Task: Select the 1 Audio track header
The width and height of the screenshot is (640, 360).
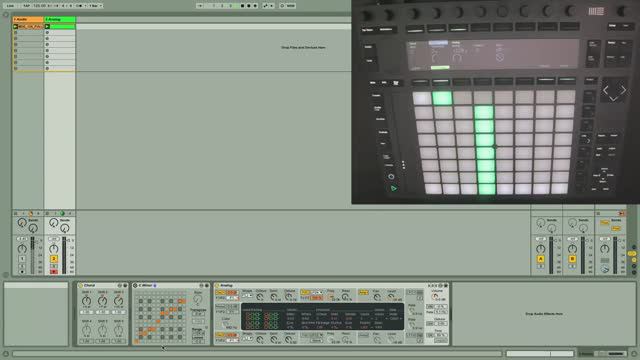Action: click(28, 19)
